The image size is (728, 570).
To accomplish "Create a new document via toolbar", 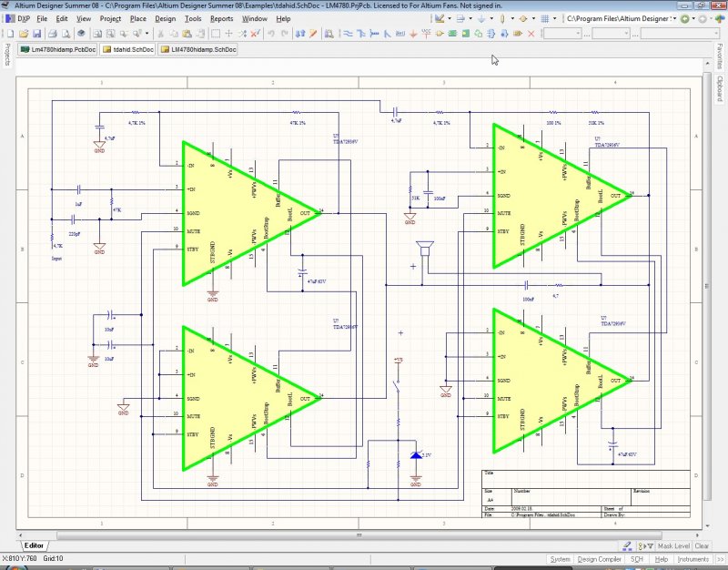I will click(x=10, y=34).
